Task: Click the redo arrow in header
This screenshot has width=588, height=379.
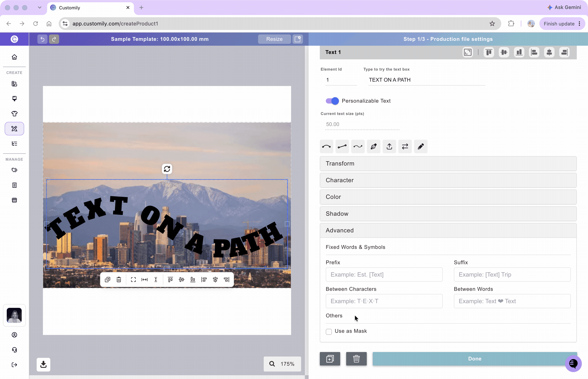Action: tap(54, 39)
